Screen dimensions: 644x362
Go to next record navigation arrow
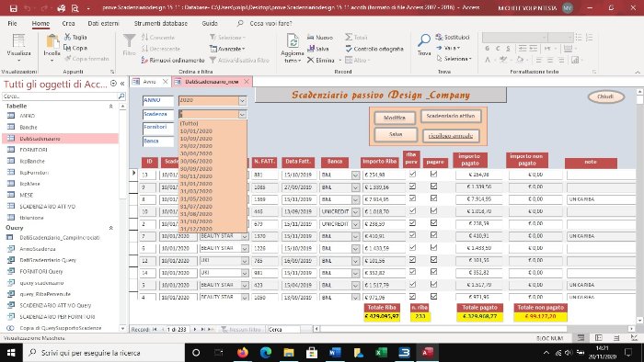[x=195, y=329]
